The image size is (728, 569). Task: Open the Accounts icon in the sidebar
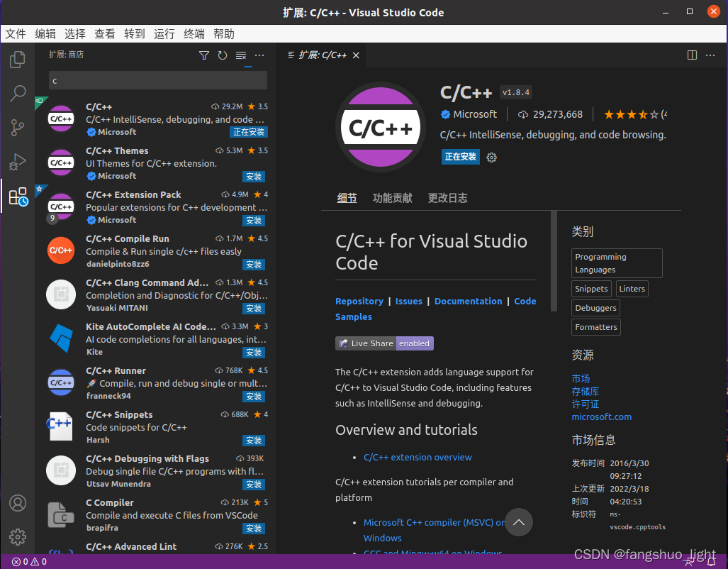[x=18, y=503]
